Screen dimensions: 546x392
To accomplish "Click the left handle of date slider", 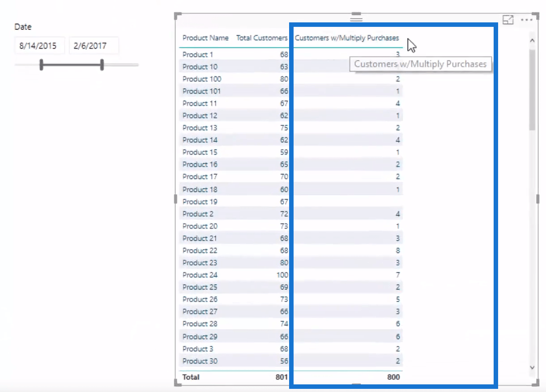I will pyautogui.click(x=41, y=65).
